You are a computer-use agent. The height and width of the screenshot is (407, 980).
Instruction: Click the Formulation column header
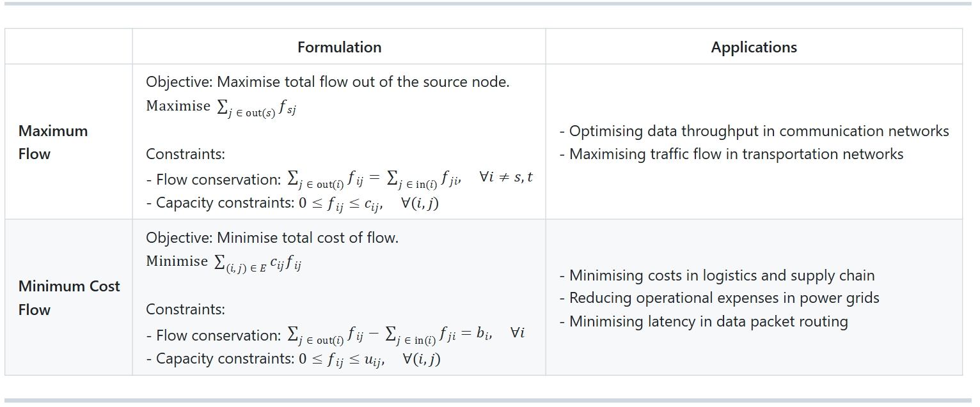[x=339, y=47]
